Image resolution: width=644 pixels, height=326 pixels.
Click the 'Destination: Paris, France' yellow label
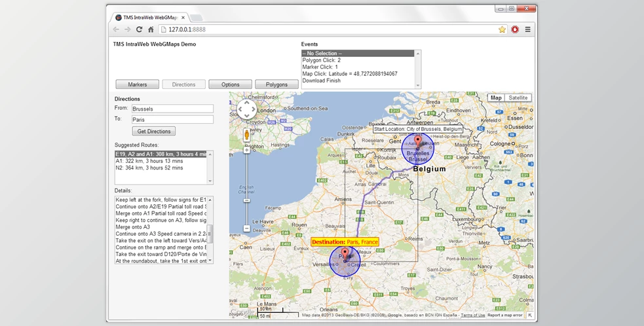345,242
